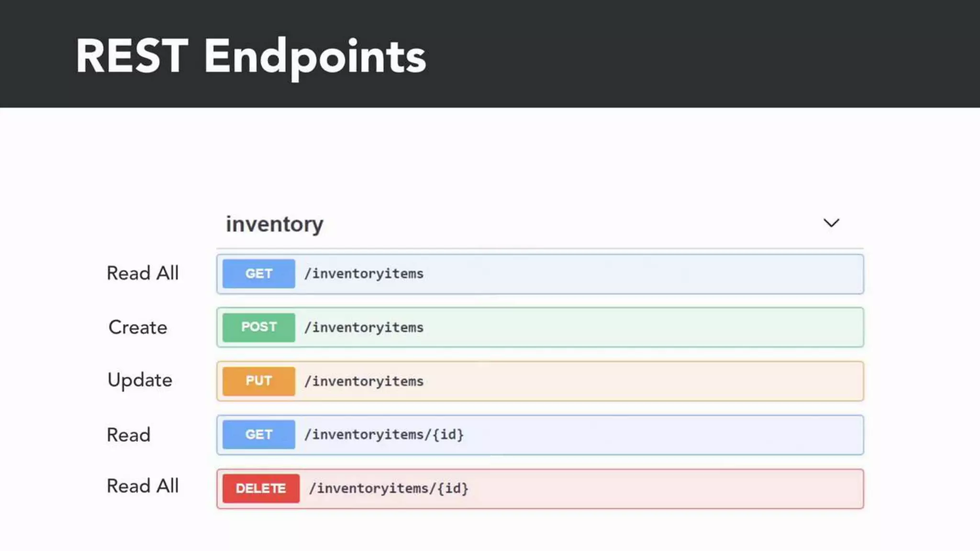This screenshot has width=980, height=551.
Task: Click empty area of the red DELETE row
Action: pos(670,489)
